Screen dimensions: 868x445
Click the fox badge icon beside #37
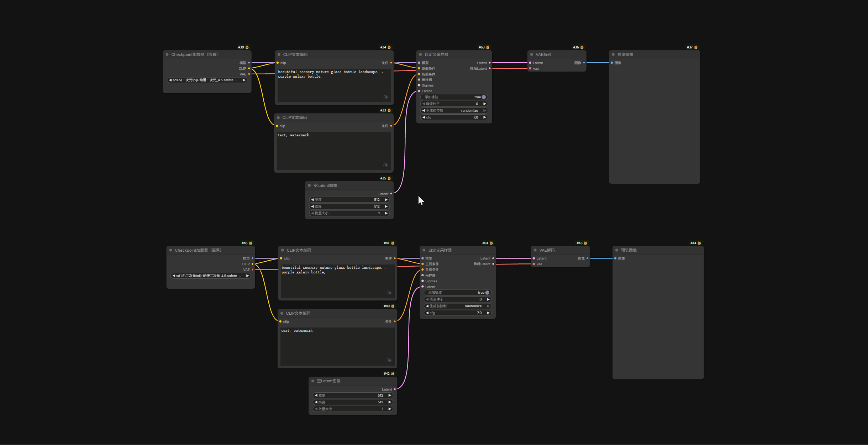(x=696, y=47)
